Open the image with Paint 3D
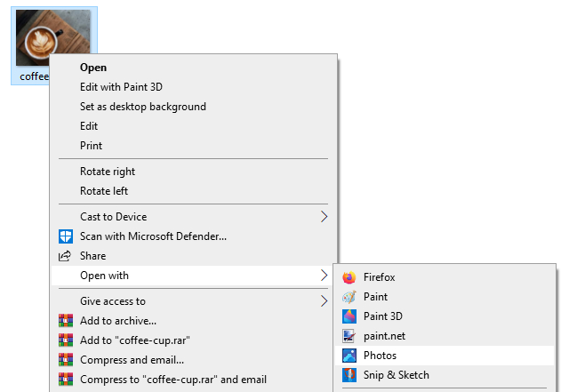 click(x=445, y=316)
